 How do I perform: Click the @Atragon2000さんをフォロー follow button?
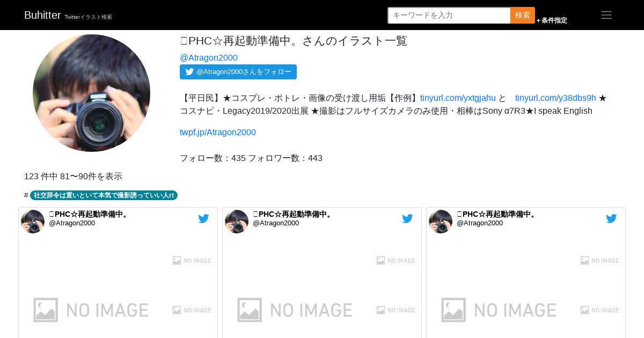pos(238,72)
